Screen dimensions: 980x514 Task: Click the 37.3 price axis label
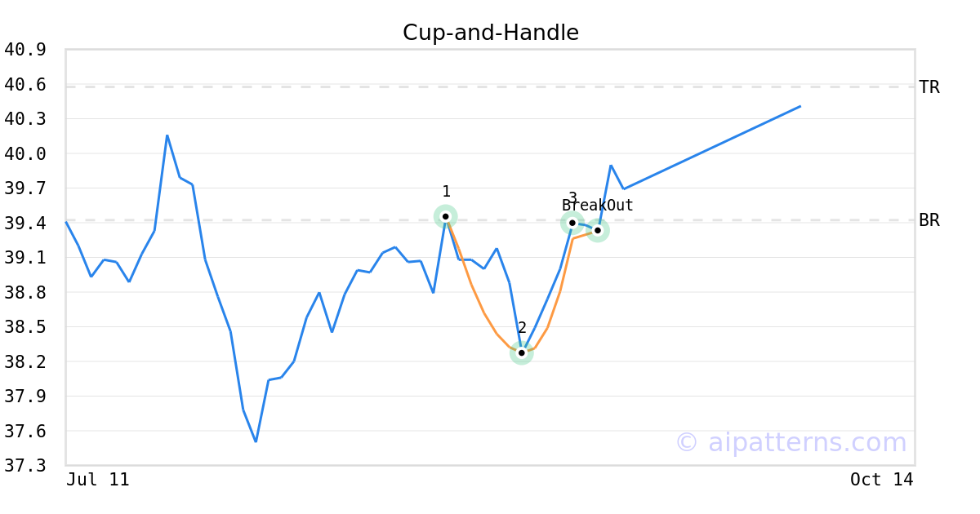pos(24,466)
